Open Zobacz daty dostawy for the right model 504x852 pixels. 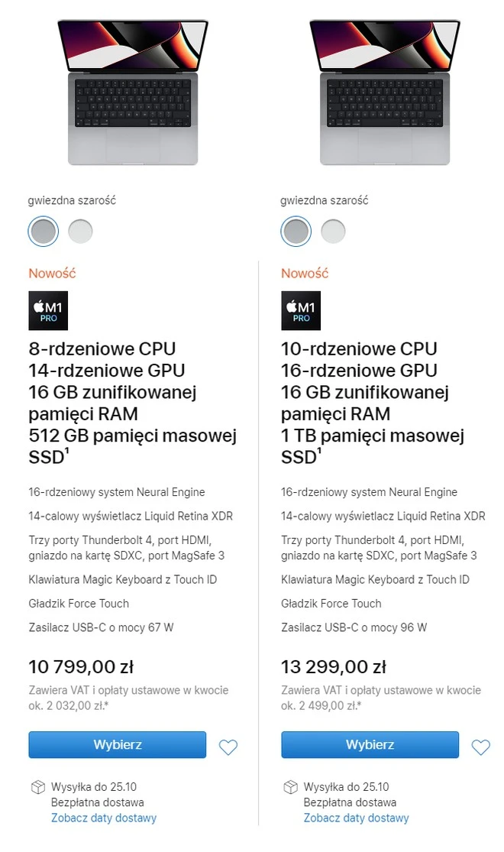[x=357, y=818]
